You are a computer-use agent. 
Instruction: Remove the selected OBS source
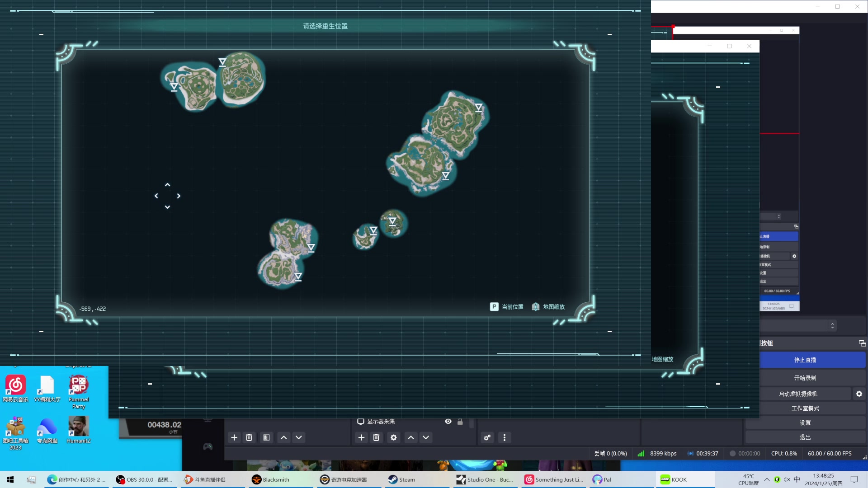[x=376, y=437]
